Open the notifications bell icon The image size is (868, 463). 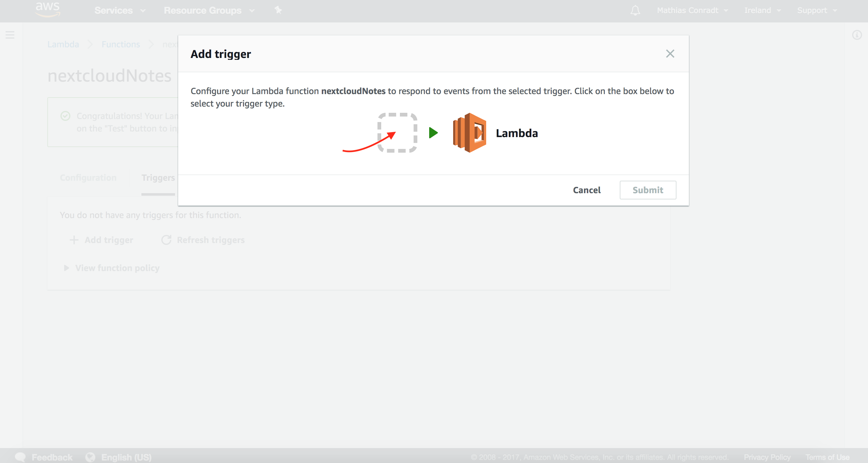coord(635,11)
